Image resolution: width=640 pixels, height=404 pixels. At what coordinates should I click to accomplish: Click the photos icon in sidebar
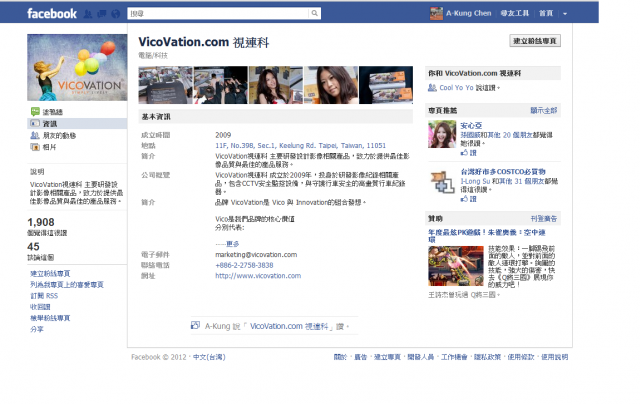tap(35, 147)
